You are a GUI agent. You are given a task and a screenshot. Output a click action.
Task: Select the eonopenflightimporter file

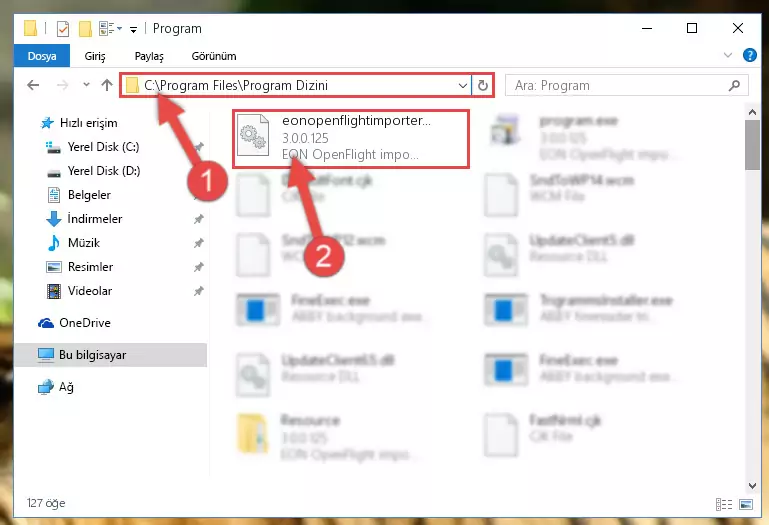(351, 138)
